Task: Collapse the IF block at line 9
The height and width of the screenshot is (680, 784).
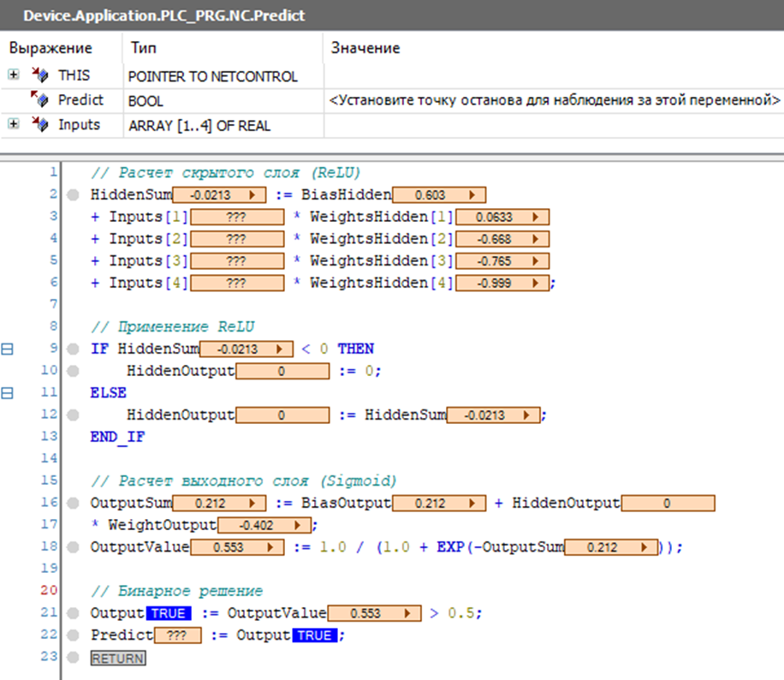Action: pyautogui.click(x=8, y=349)
